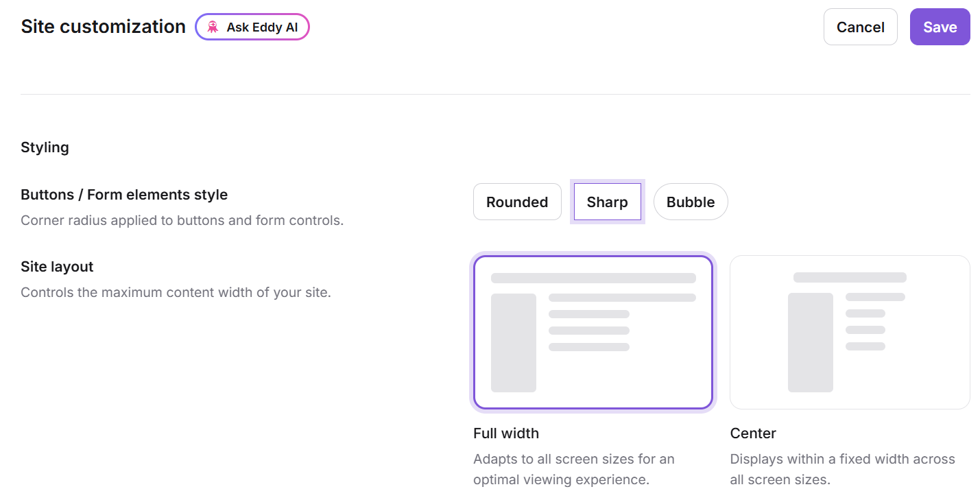Click the Site layout label
The width and height of the screenshot is (980, 500).
tap(57, 267)
